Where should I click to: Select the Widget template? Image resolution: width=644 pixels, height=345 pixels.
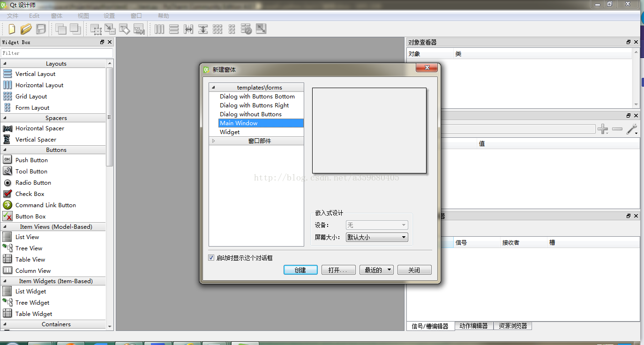pos(230,132)
